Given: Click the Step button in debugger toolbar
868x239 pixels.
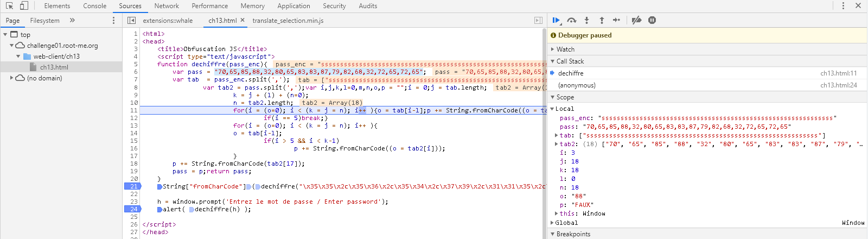Looking at the screenshot, I should [x=616, y=20].
